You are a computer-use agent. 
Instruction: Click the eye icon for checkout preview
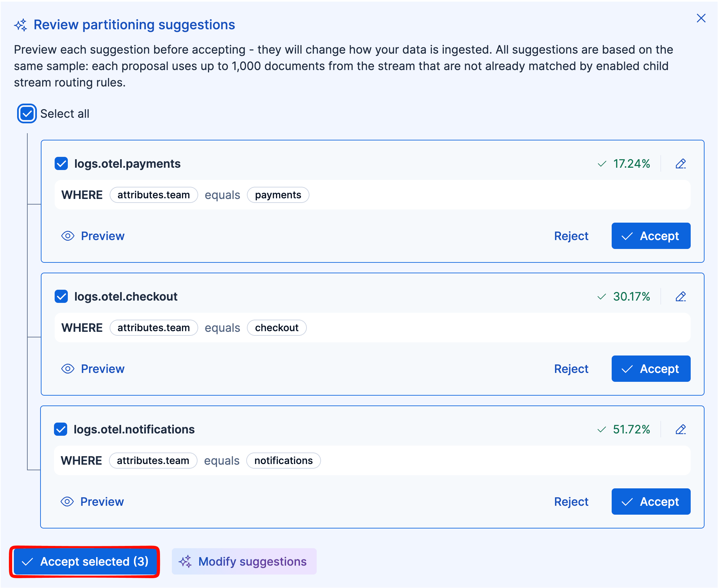pyautogui.click(x=68, y=369)
